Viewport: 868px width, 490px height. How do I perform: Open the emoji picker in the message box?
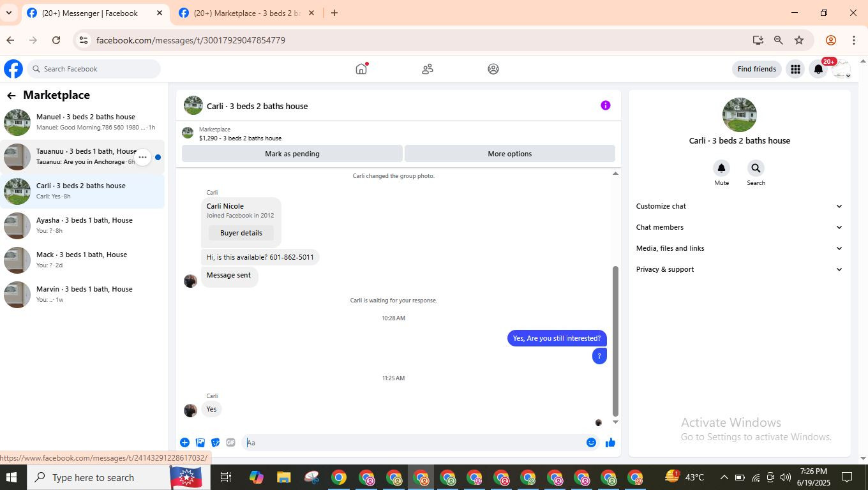click(x=591, y=443)
